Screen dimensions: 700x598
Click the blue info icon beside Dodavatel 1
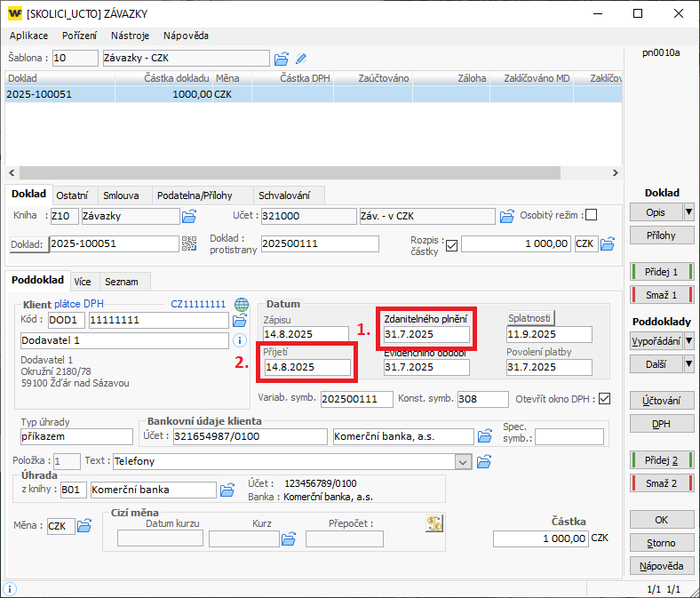click(x=239, y=340)
